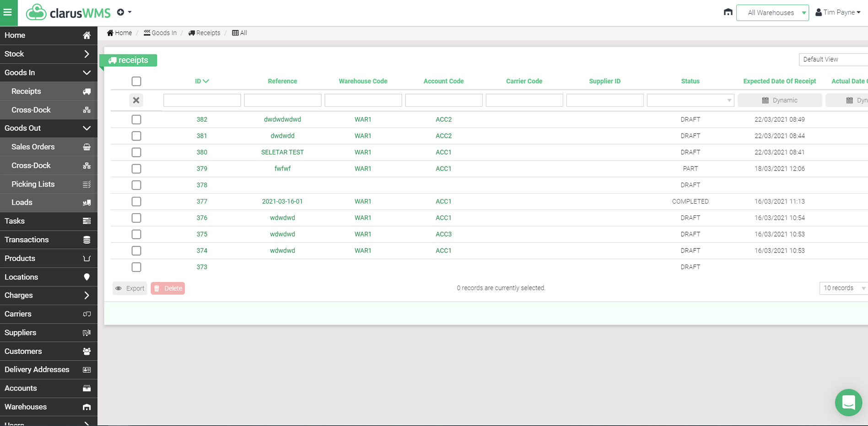Click the Home house icon in sidebar
868x426 pixels.
[86, 35]
